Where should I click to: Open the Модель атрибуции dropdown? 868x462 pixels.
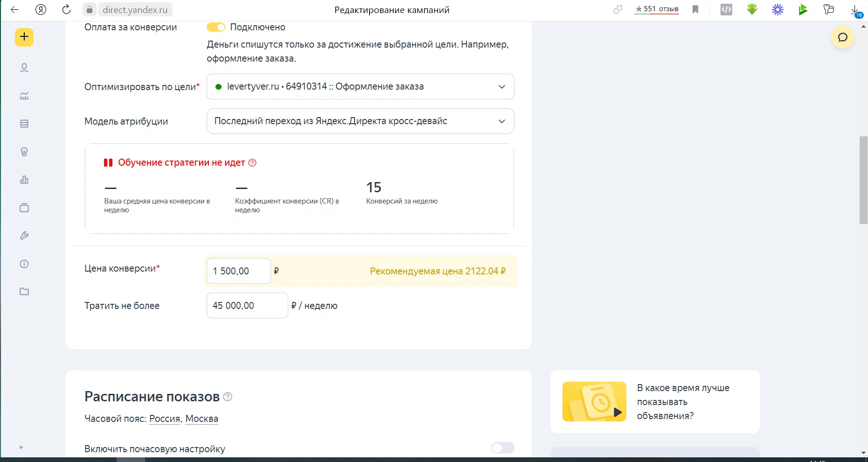coord(360,121)
